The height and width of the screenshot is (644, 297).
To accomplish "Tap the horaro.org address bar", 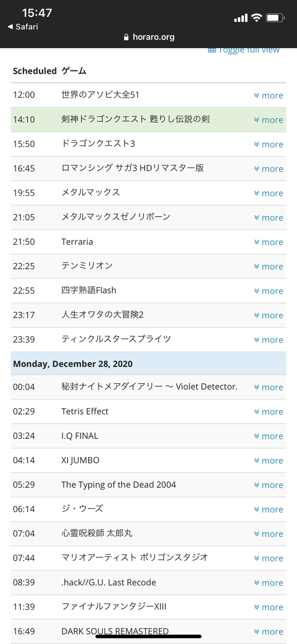I will pyautogui.click(x=148, y=37).
